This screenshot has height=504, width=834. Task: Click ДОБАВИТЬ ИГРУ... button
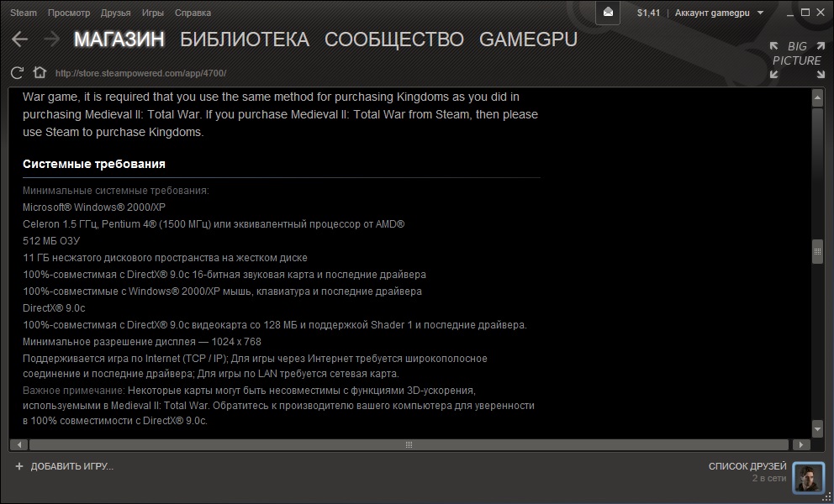click(71, 466)
